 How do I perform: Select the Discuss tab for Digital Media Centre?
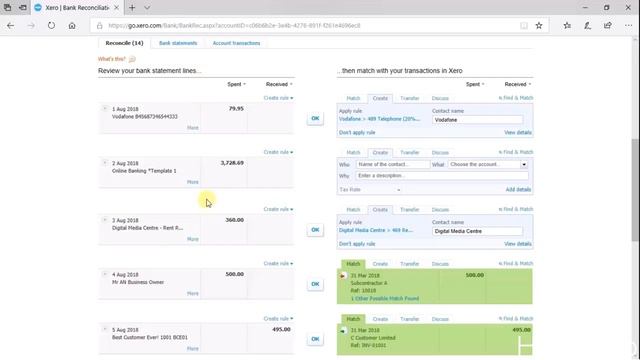[440, 210]
